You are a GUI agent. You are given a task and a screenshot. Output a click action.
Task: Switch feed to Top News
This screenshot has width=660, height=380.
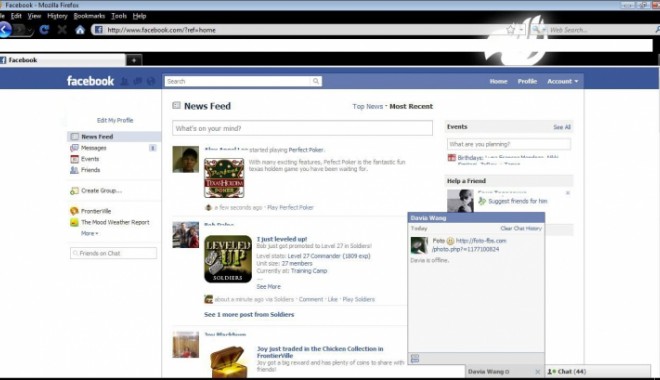click(367, 106)
